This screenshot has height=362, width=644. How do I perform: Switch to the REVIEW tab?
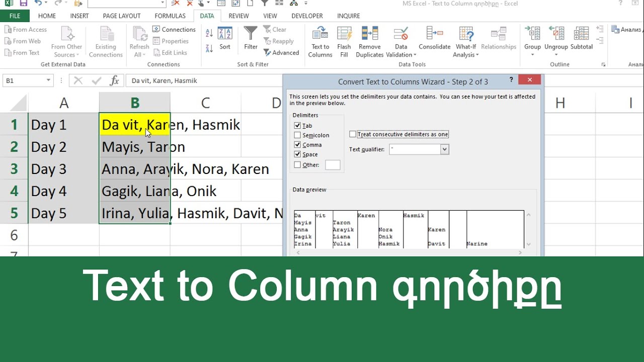pos(238,16)
